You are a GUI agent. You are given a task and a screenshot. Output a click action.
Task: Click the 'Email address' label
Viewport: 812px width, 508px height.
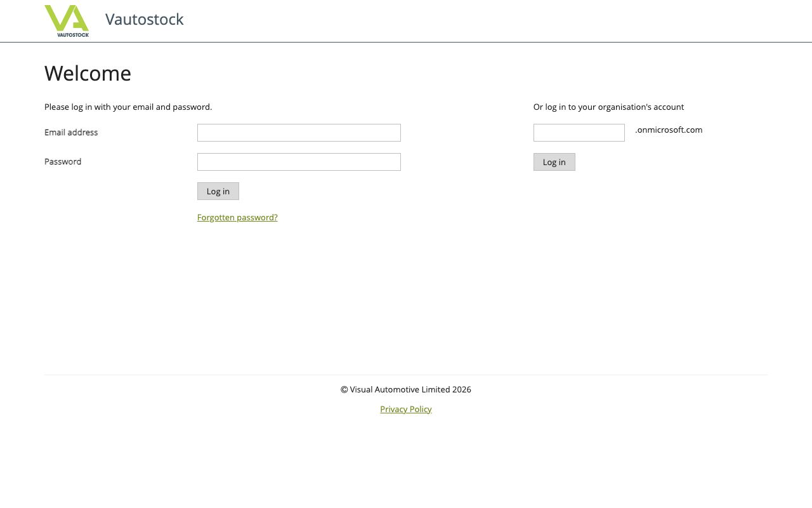pyautogui.click(x=71, y=132)
